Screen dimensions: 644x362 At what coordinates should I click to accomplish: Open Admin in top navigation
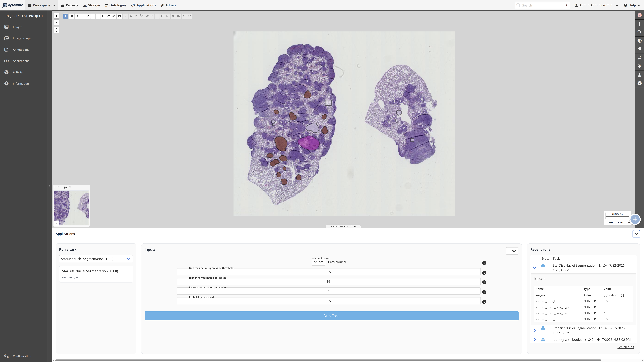(168, 5)
